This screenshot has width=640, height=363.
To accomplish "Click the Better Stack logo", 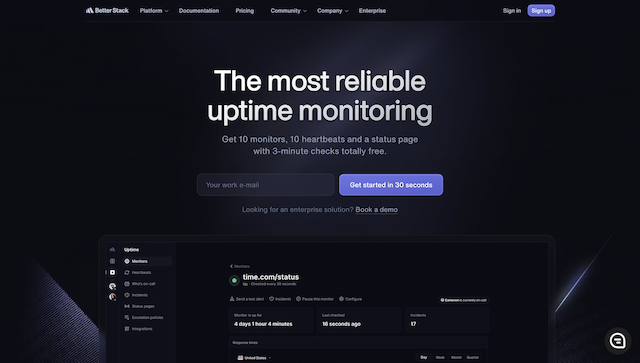I will (x=107, y=11).
